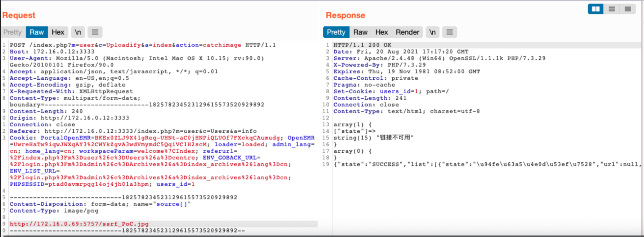Image resolution: width=644 pixels, height=237 pixels.
Task: Click the HTTP/1.1 200 OK status line
Action: [362, 45]
